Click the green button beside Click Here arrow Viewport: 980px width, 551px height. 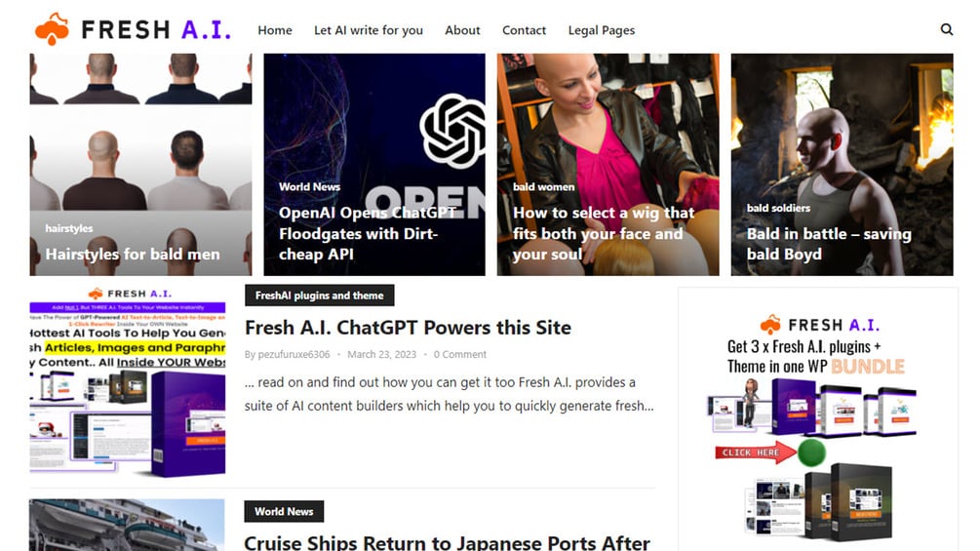point(812,453)
